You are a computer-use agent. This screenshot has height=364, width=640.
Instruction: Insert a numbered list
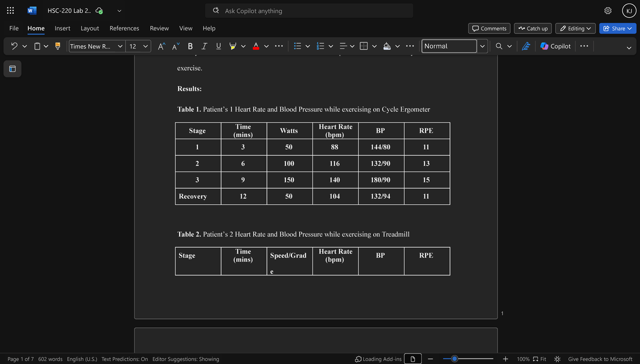pos(321,46)
